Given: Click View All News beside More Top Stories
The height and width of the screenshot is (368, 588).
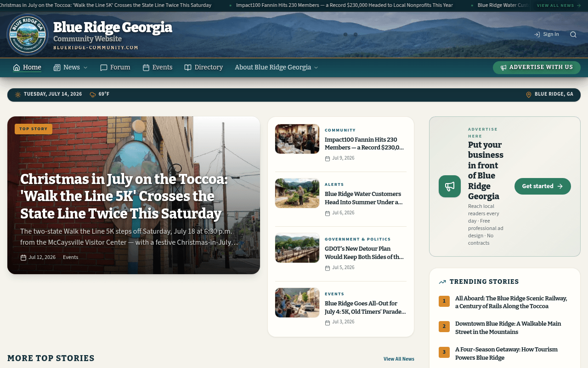Looking at the screenshot, I should pos(399,359).
